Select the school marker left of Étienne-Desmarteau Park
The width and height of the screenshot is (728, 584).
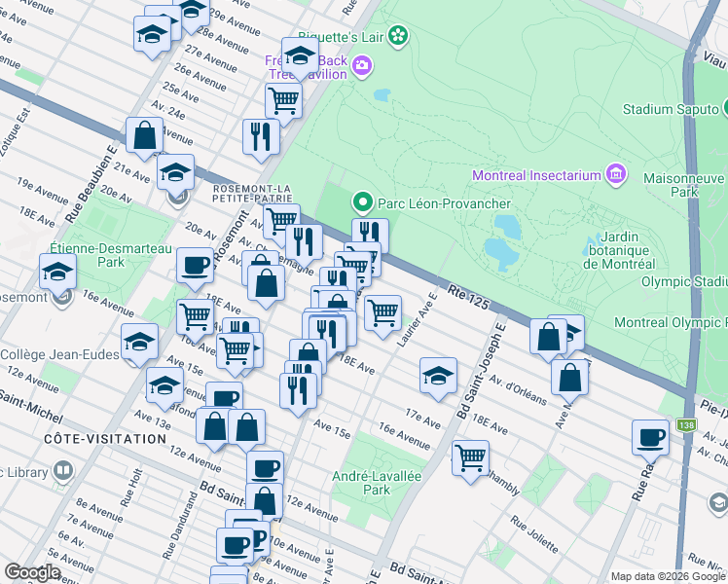pos(58,273)
